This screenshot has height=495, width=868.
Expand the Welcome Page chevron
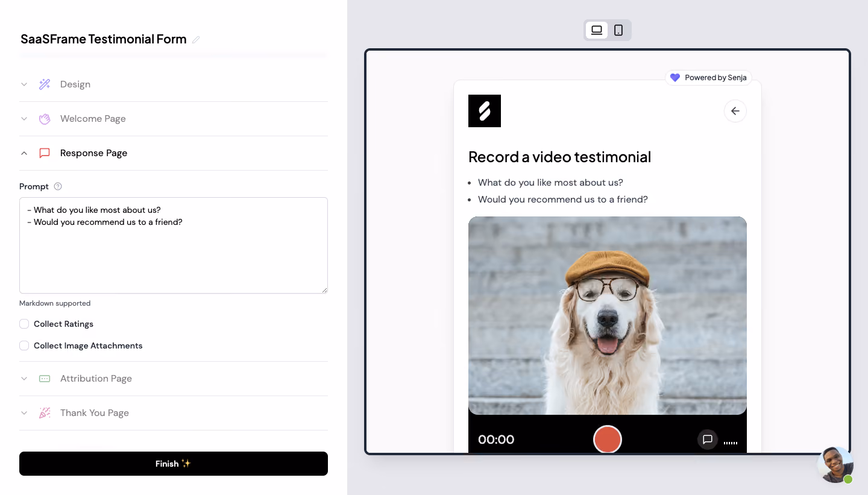pyautogui.click(x=24, y=119)
